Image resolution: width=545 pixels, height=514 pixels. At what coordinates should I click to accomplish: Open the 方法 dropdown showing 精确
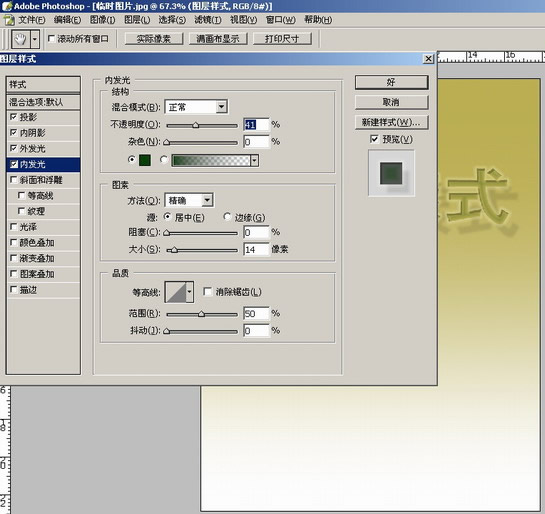tap(189, 200)
